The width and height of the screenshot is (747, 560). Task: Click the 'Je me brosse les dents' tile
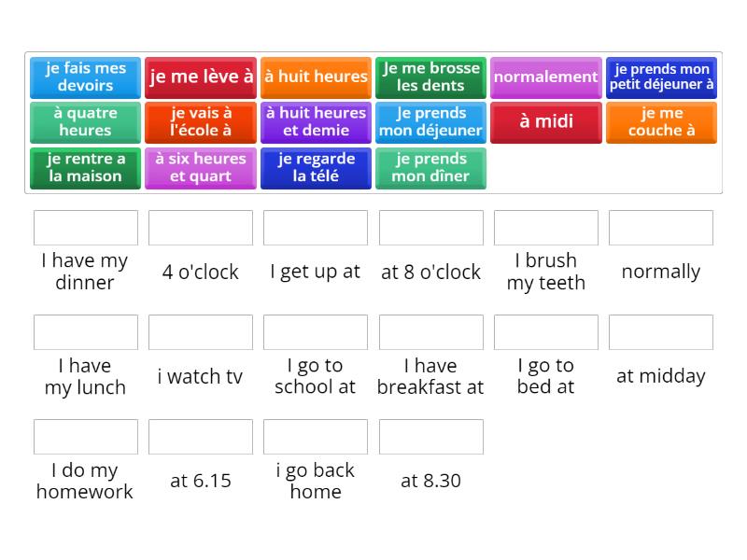(430, 77)
